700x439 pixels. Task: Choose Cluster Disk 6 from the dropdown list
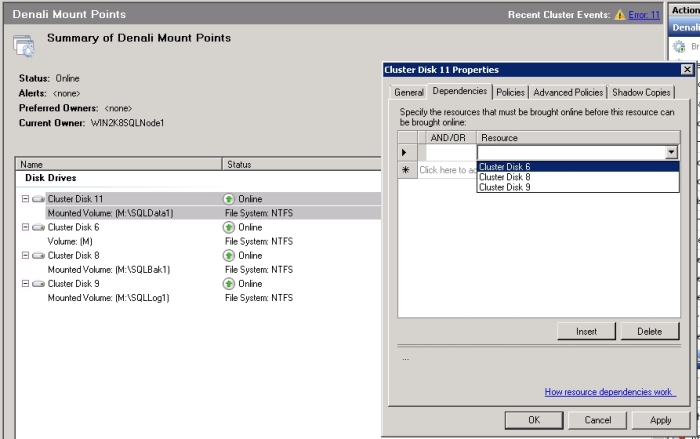[505, 167]
